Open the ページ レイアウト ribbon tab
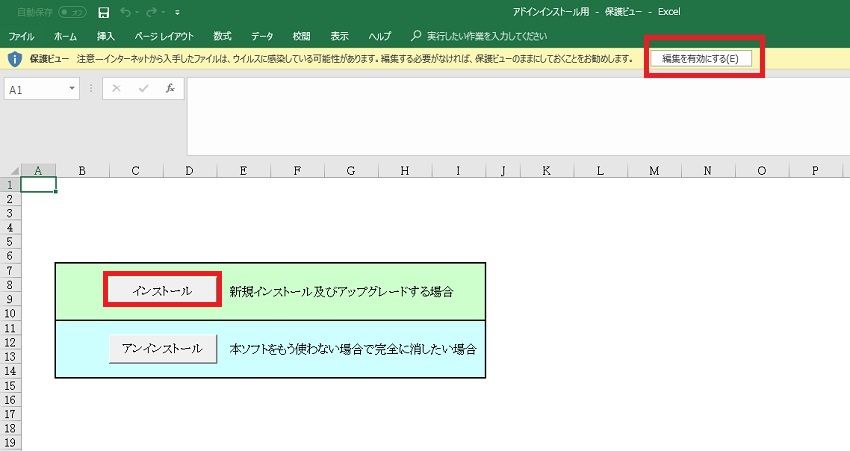This screenshot has width=850, height=451. (165, 36)
